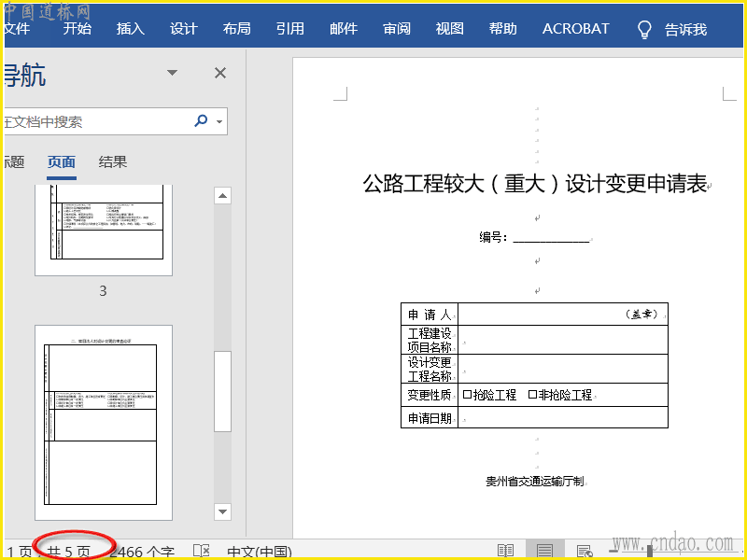The image size is (747, 560).
Task: Switch to the 标题 navigation tab
Action: (x=14, y=161)
